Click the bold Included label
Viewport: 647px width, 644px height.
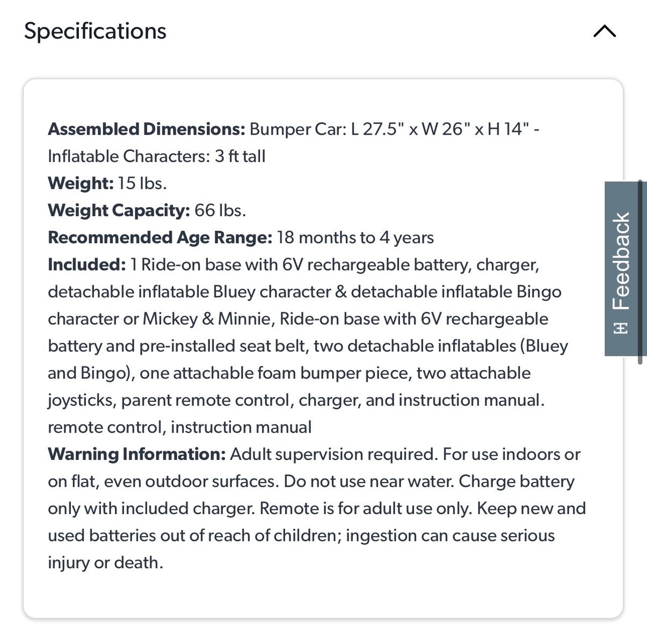(x=87, y=265)
